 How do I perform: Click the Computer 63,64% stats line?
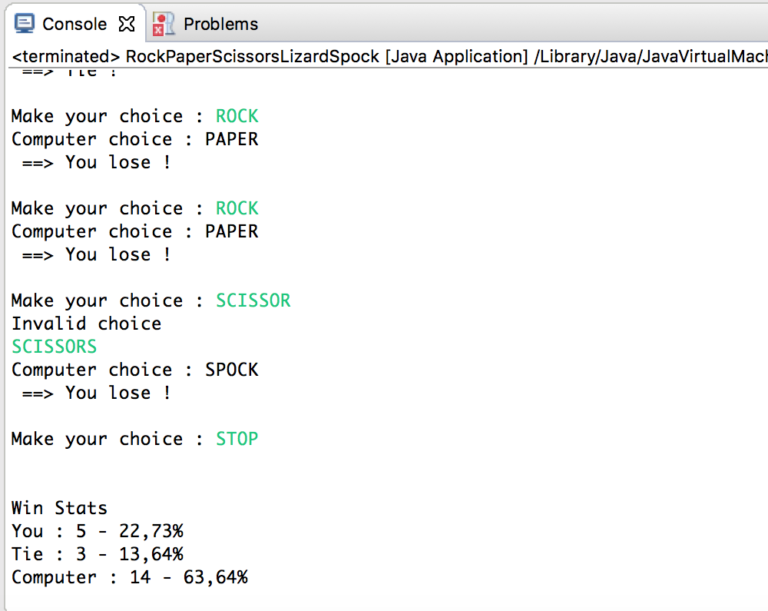tap(130, 577)
